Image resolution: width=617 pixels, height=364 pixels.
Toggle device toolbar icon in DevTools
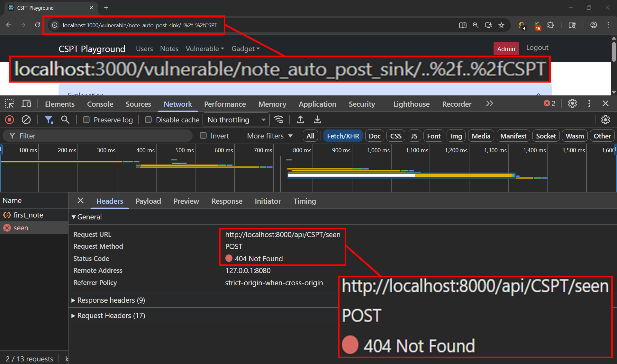coord(26,104)
